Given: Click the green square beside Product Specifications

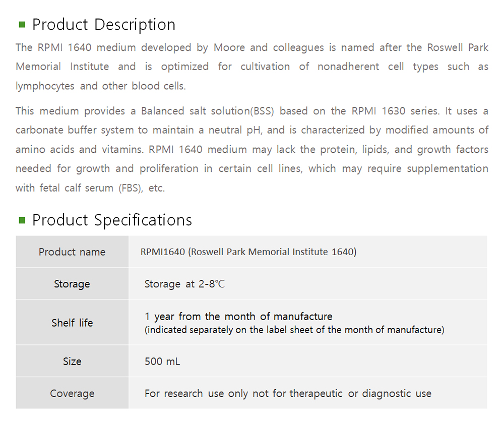Looking at the screenshot, I should 22,220.
